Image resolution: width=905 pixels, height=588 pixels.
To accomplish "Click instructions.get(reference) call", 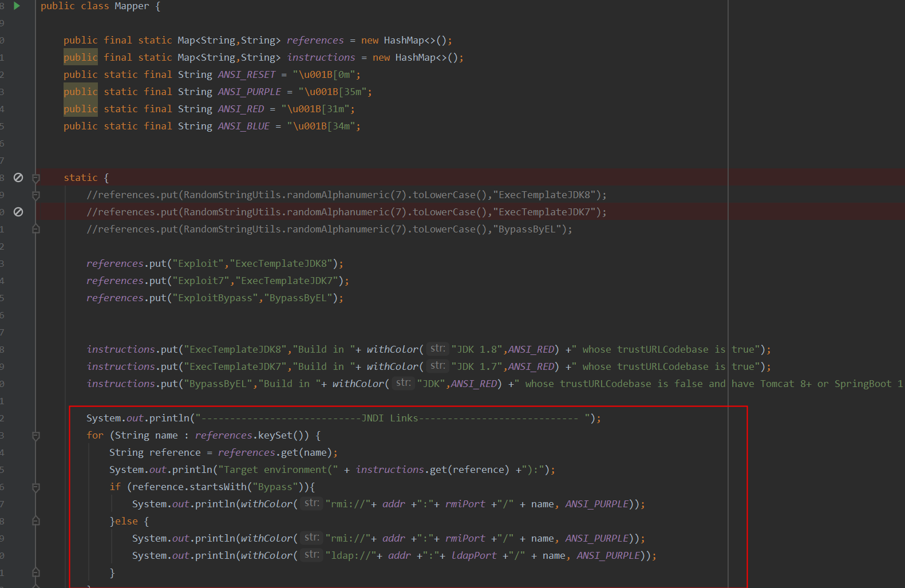I will point(432,470).
